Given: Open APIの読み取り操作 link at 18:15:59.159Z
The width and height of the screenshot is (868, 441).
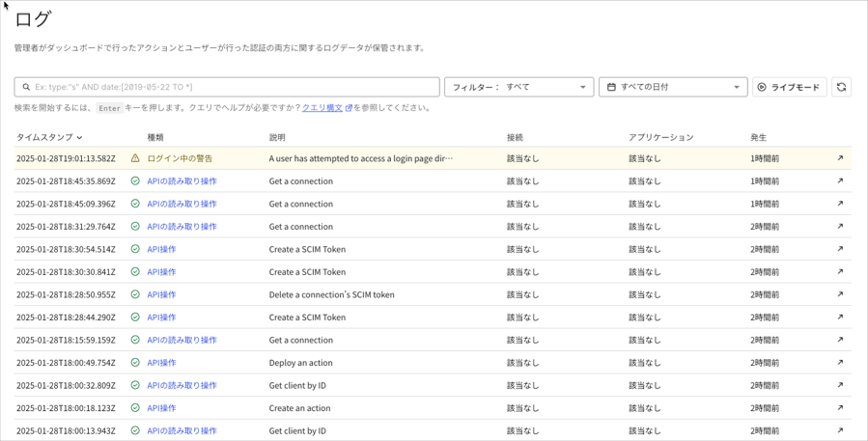Looking at the screenshot, I should [182, 340].
